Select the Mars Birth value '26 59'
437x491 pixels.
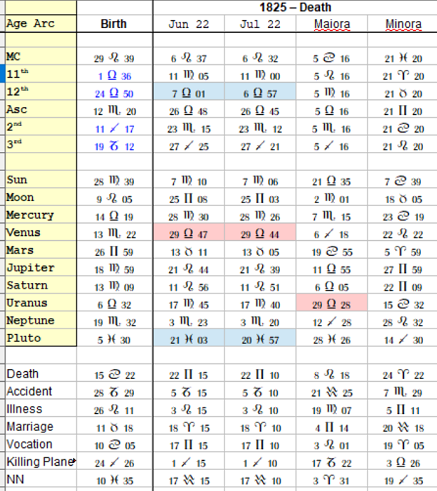(x=114, y=252)
